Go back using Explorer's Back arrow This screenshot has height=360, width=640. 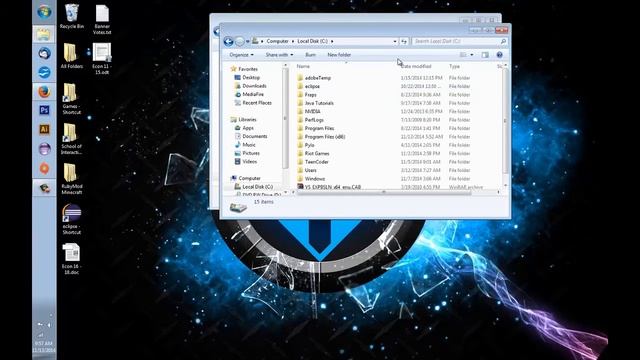tap(229, 41)
